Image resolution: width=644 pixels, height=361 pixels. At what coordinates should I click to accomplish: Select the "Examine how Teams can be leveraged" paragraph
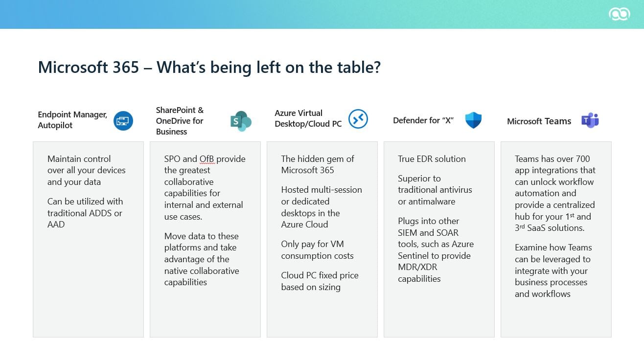(x=552, y=271)
